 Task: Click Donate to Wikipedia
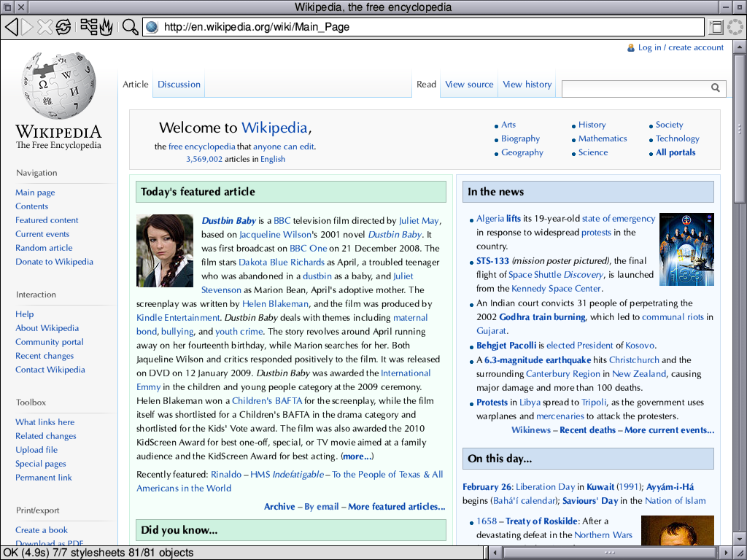pos(54,262)
